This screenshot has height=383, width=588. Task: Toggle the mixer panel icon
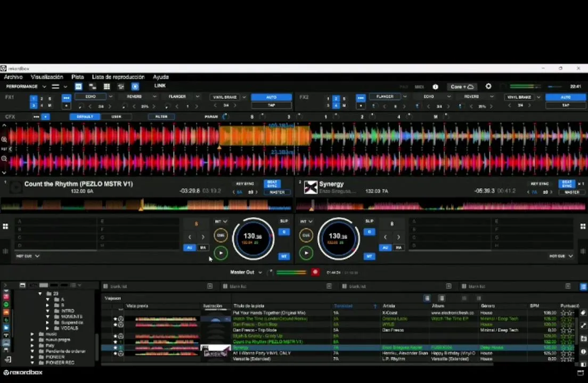click(x=121, y=87)
